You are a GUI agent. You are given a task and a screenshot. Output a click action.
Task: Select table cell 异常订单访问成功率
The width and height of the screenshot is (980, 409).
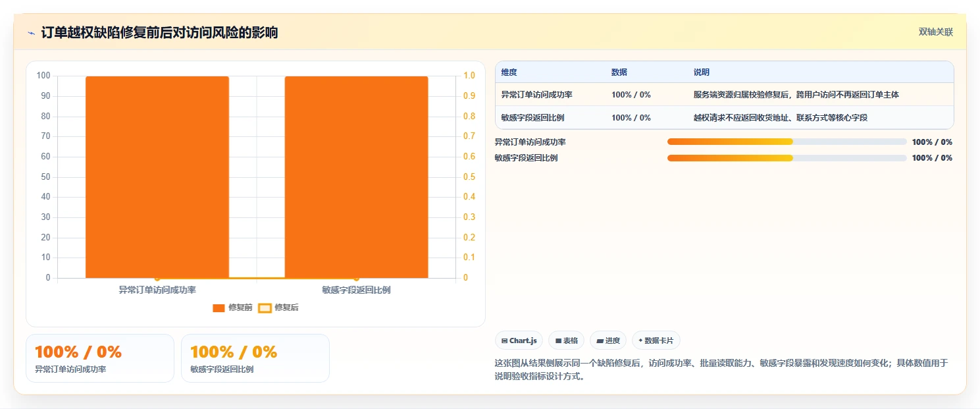coord(536,95)
